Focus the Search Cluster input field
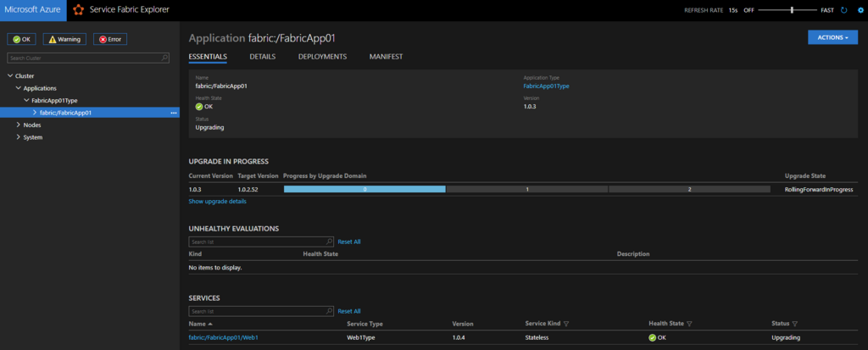Screen dimensions: 868x350 pyautogui.click(x=87, y=58)
